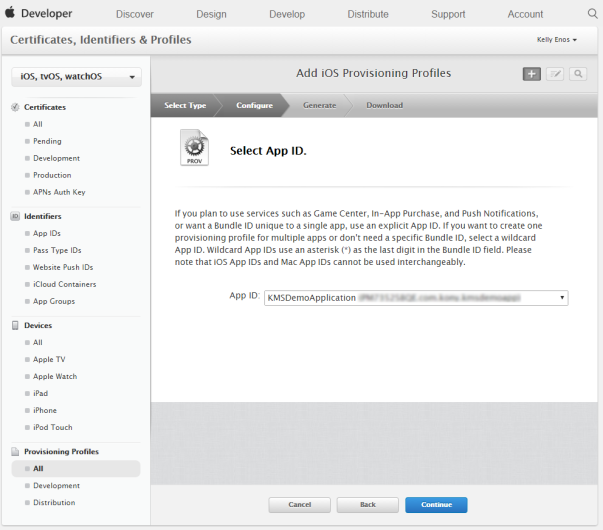Click the profile search toolbar icon
The image size is (603, 530).
(x=578, y=74)
